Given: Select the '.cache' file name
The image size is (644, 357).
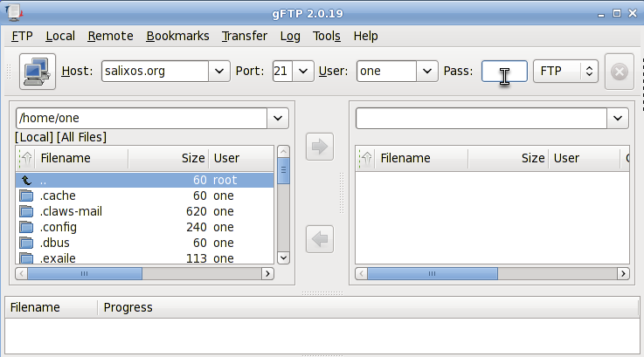Looking at the screenshot, I should [58, 196].
